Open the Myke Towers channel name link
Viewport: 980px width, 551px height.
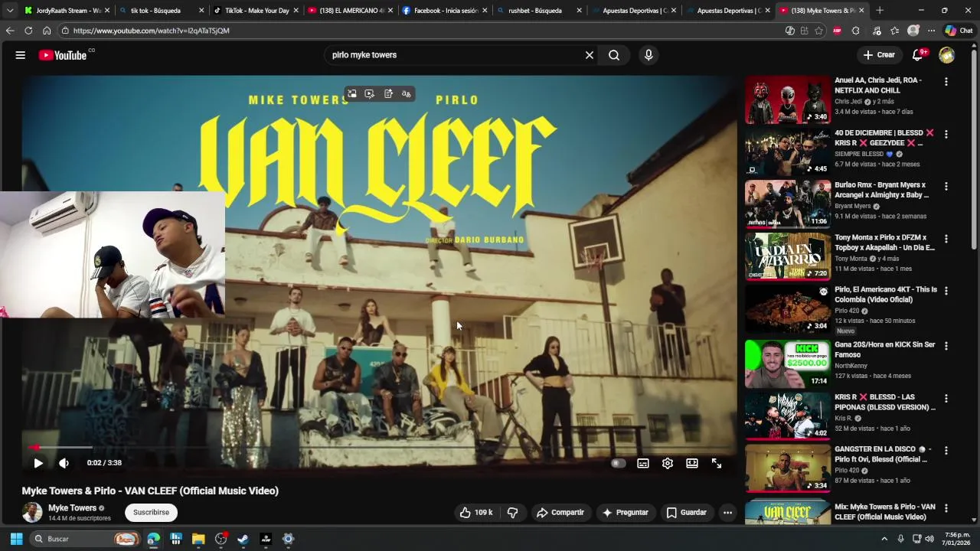click(x=72, y=508)
